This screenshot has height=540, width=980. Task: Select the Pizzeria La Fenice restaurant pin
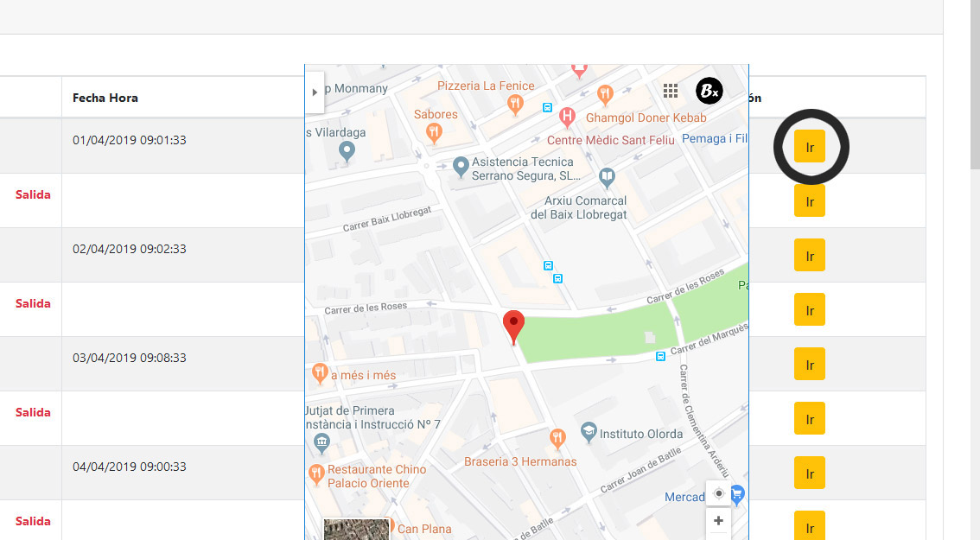point(516,104)
